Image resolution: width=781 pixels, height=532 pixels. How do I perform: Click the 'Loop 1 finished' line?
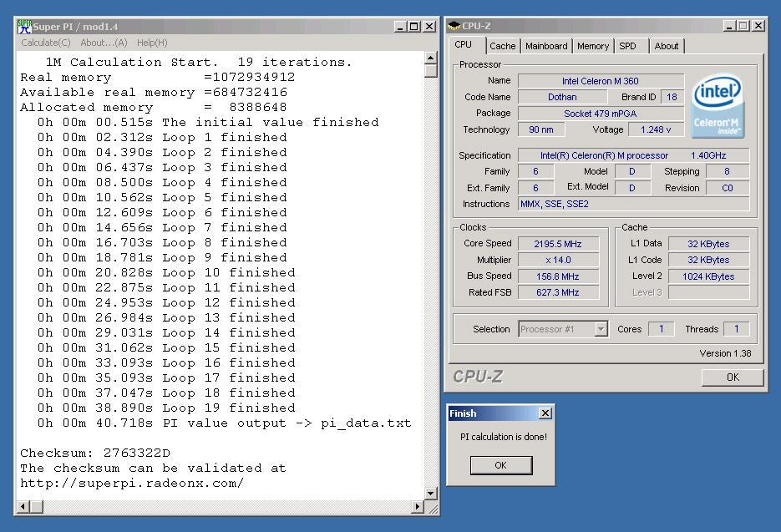pos(162,138)
